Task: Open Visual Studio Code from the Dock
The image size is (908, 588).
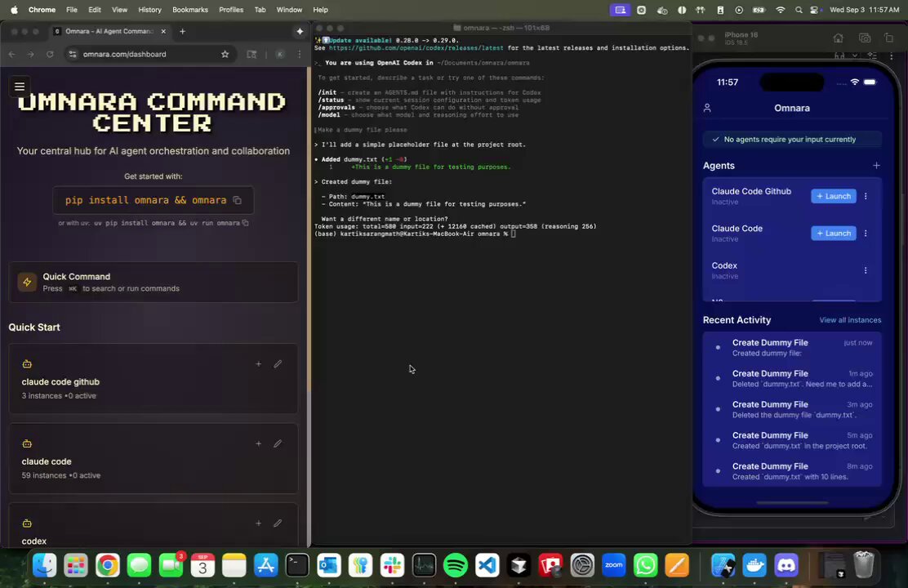Action: click(x=487, y=565)
